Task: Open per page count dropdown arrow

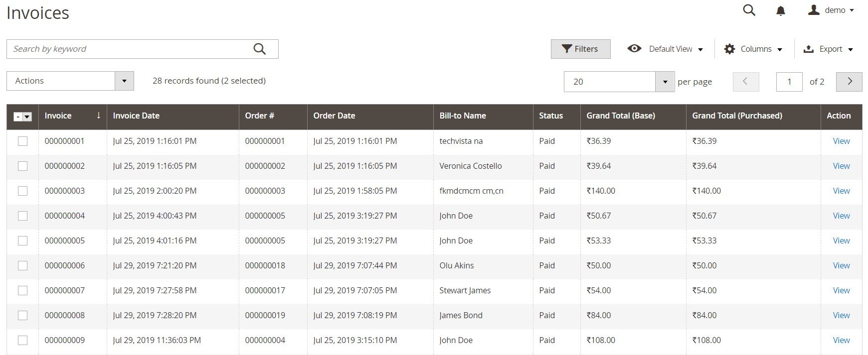Action: [665, 82]
